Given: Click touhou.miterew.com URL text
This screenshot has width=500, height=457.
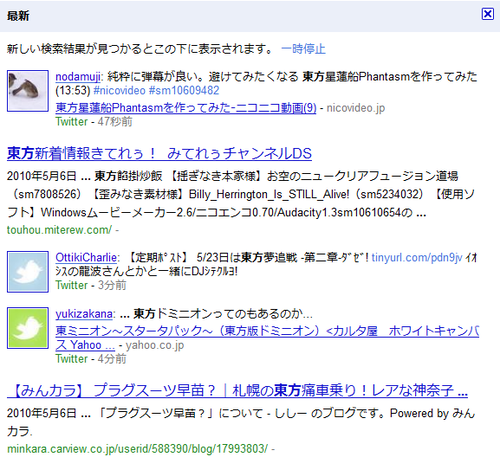Looking at the screenshot, I should point(59,230).
